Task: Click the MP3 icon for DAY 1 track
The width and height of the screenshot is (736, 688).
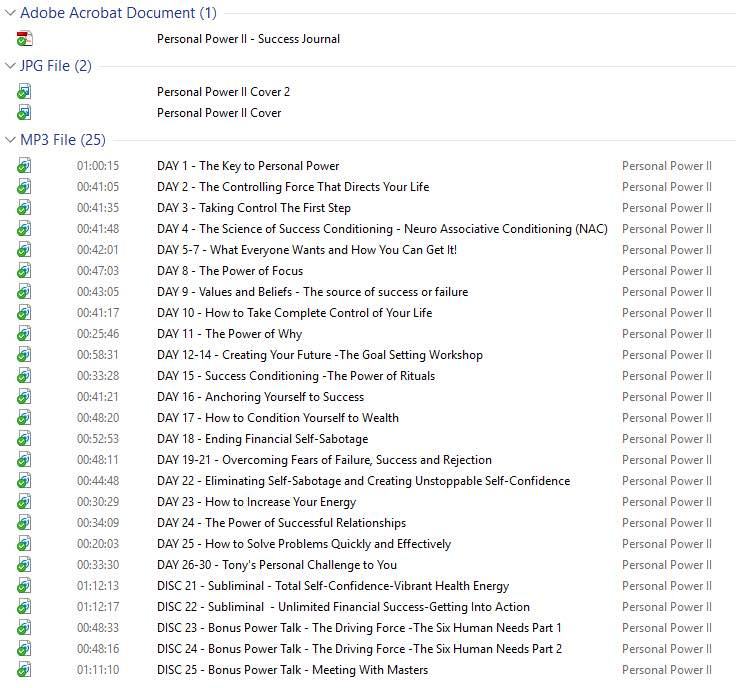Action: [24, 166]
